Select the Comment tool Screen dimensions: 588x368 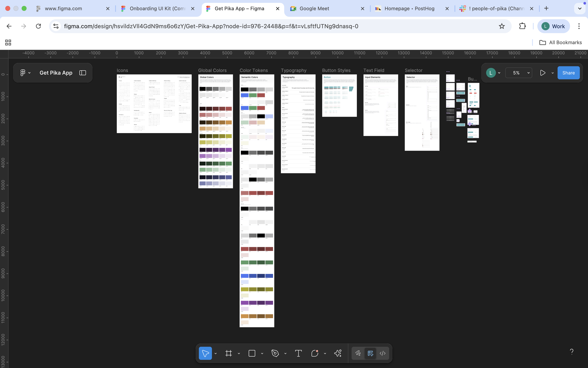point(315,353)
